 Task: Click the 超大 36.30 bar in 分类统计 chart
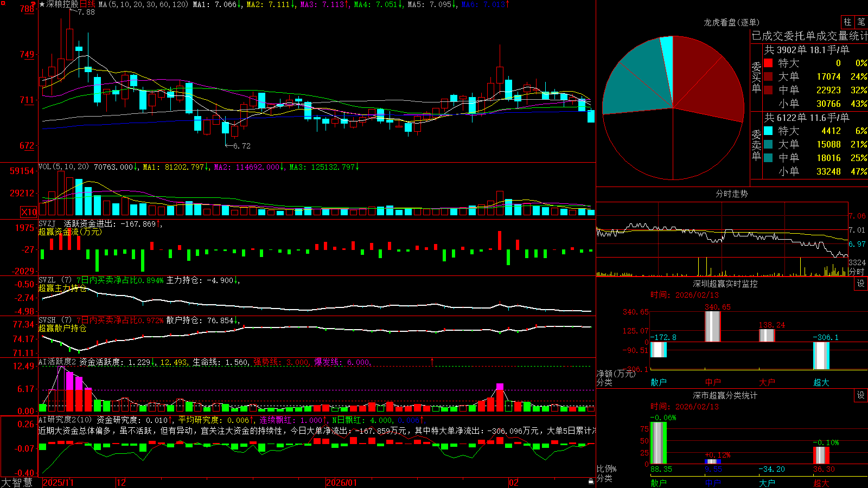click(821, 455)
